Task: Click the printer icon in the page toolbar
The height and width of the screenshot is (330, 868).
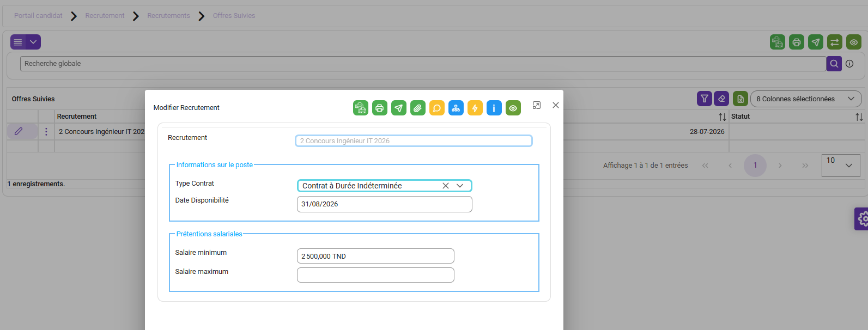Action: tap(797, 42)
